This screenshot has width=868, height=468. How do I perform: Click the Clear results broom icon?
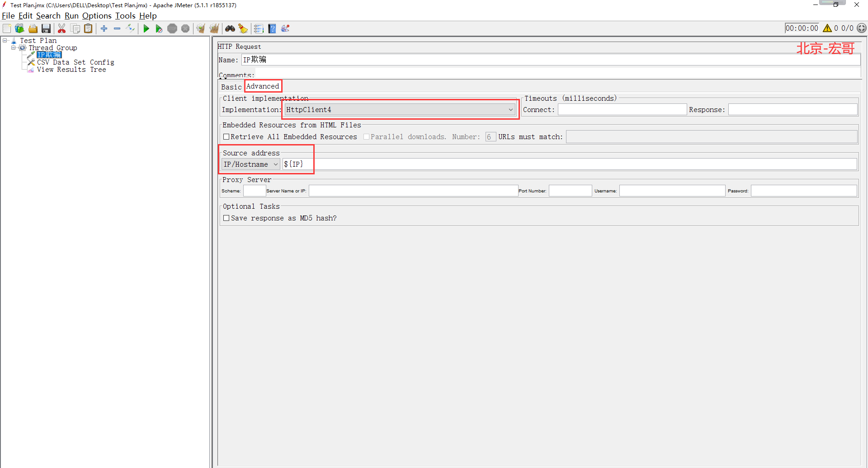coord(201,28)
